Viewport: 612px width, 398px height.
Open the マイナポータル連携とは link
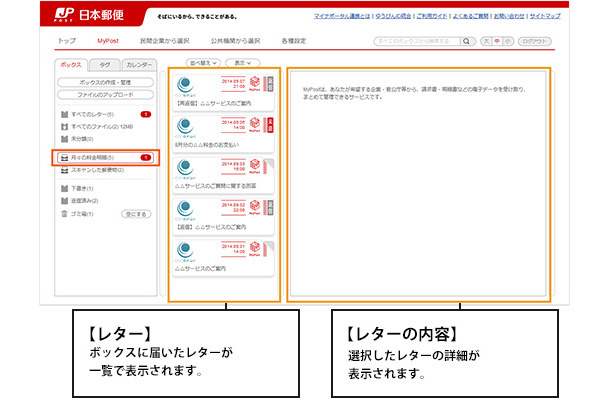point(342,16)
